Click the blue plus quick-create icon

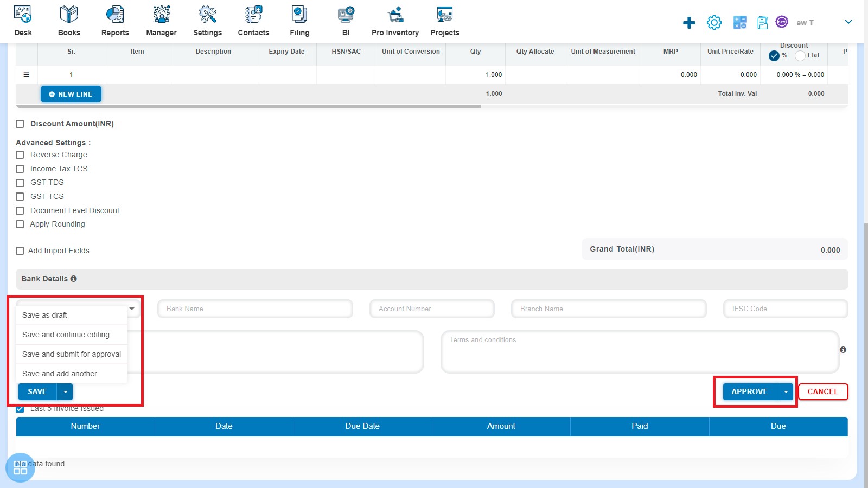pos(689,23)
